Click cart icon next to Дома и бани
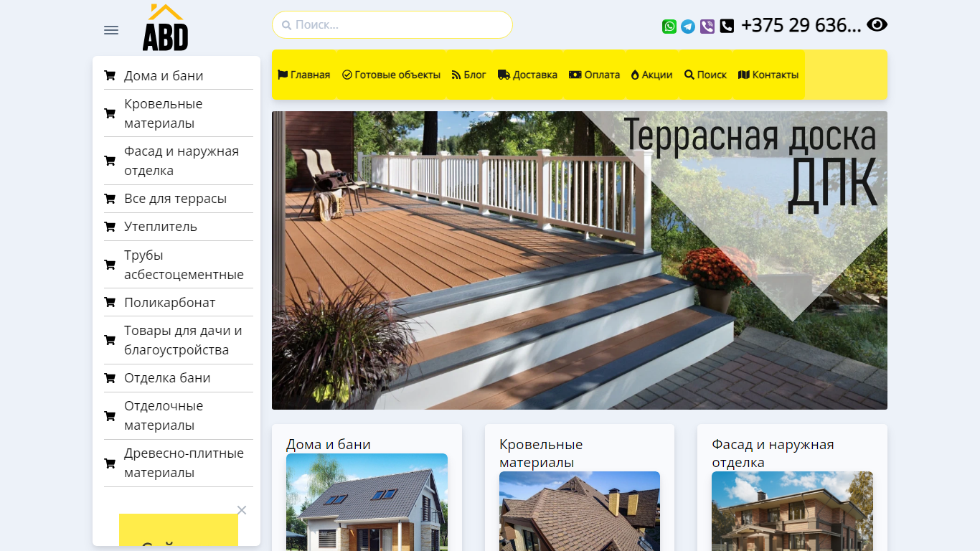Image resolution: width=980 pixels, height=551 pixels. [x=110, y=75]
